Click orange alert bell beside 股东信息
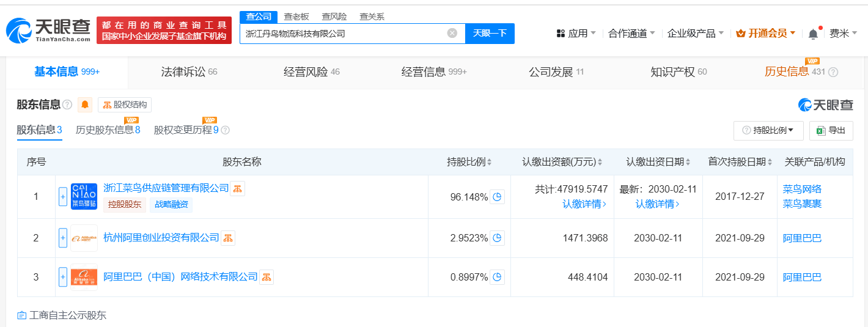 85,105
